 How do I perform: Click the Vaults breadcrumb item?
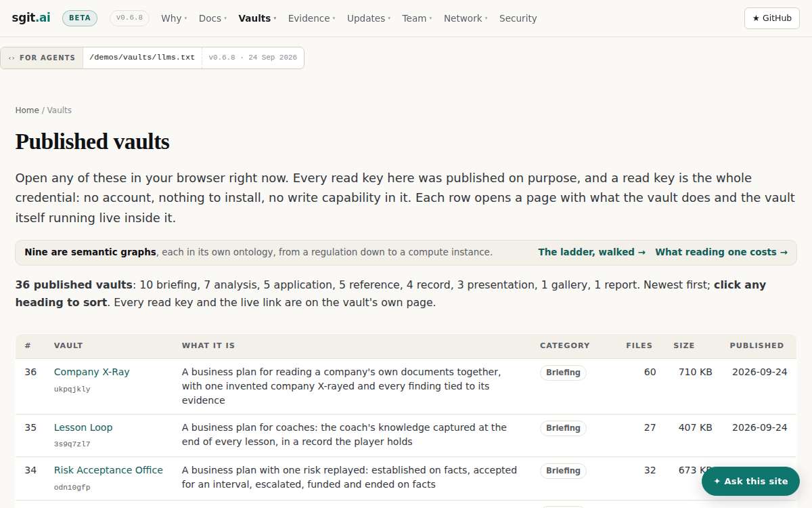pyautogui.click(x=60, y=110)
